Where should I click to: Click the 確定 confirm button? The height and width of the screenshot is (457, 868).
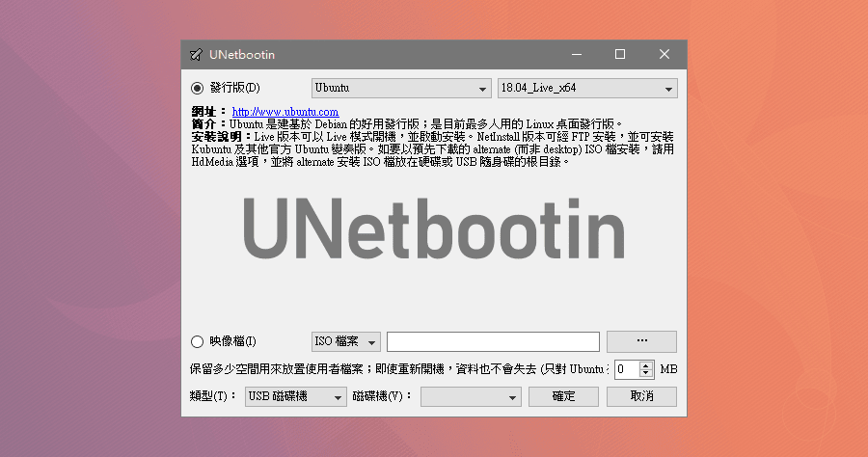tap(563, 396)
